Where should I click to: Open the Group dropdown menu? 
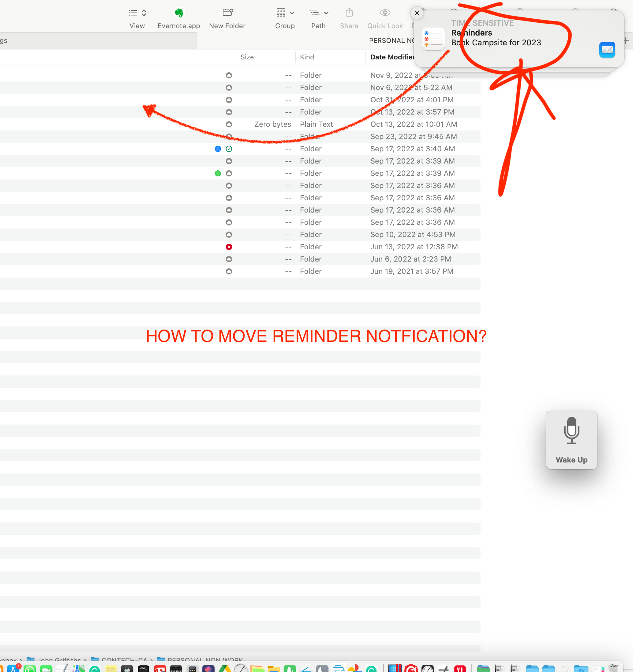pyautogui.click(x=285, y=13)
